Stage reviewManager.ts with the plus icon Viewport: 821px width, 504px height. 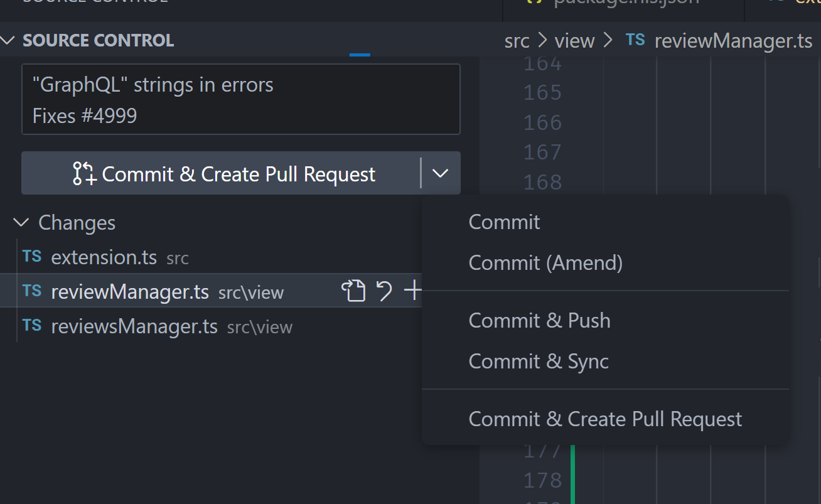[x=413, y=291]
